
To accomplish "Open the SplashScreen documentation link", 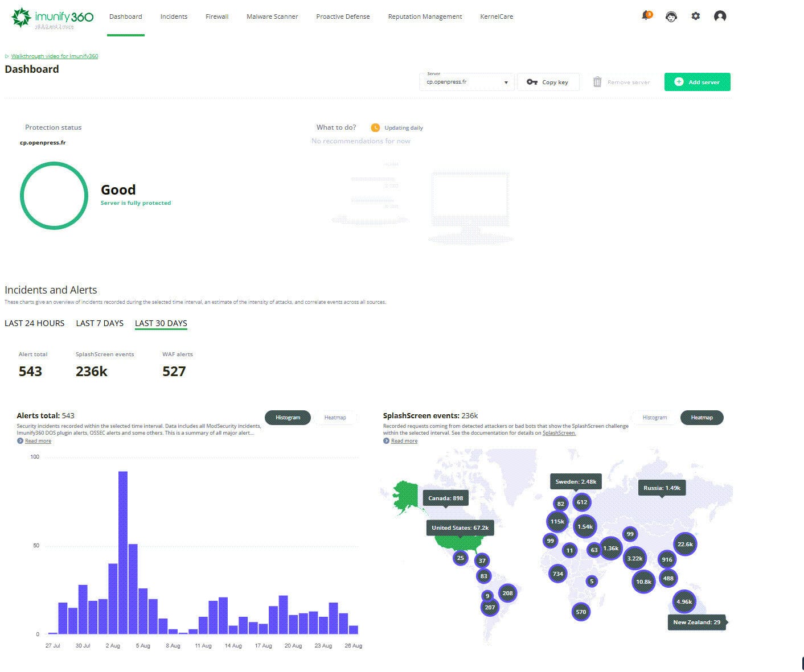I will point(559,433).
